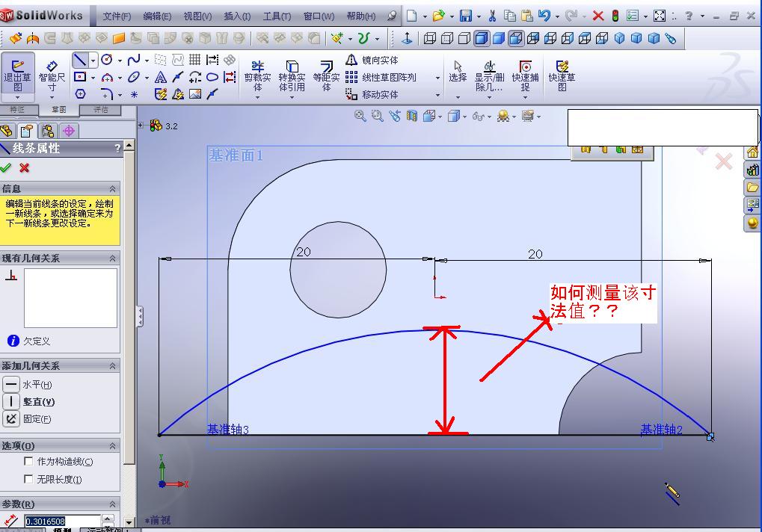Select the Line sketch tool

tap(80, 61)
